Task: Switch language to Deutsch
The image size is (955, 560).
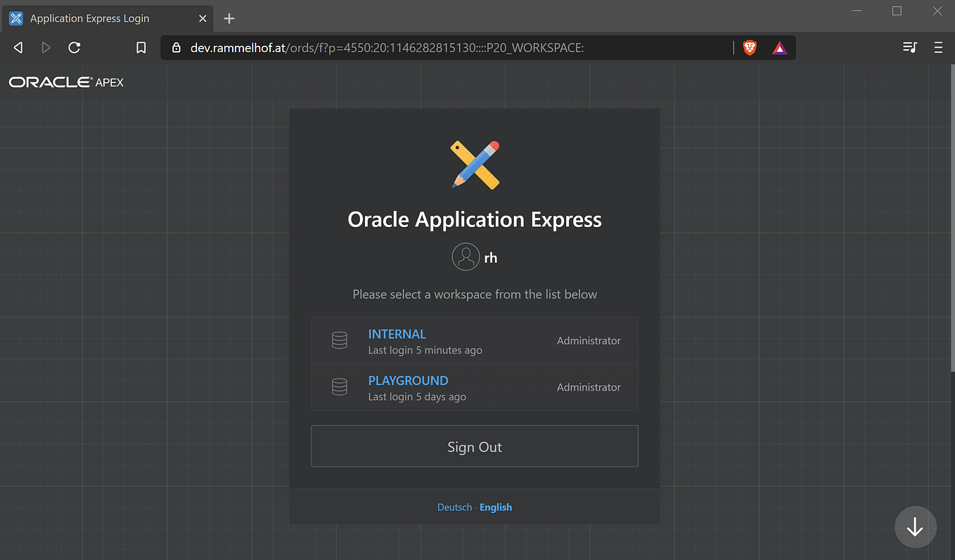Action: click(454, 507)
